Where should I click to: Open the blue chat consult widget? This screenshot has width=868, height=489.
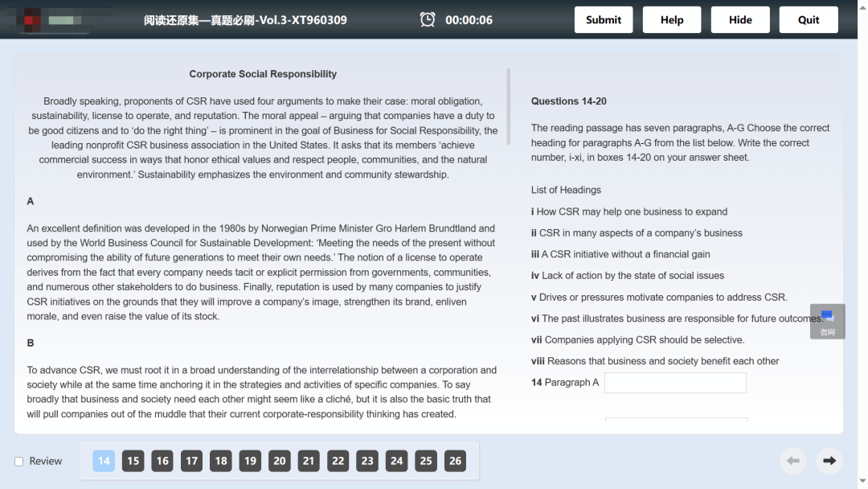click(x=827, y=321)
